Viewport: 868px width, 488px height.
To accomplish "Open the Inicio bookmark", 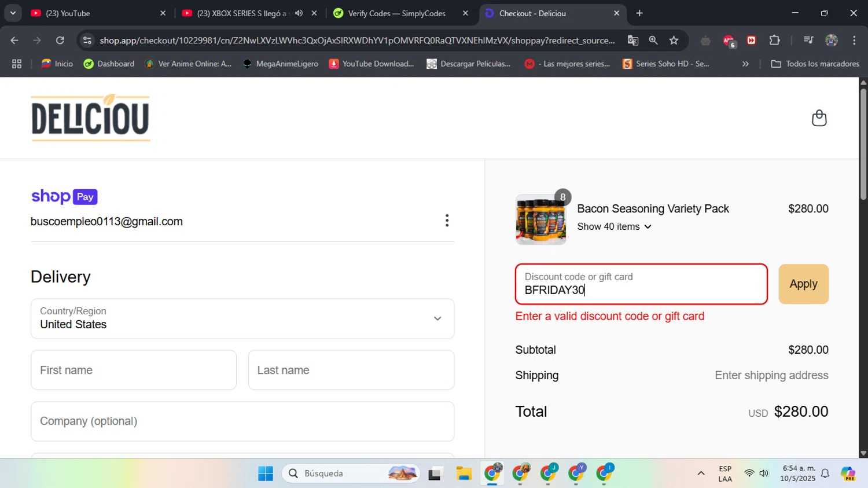I will pyautogui.click(x=57, y=64).
